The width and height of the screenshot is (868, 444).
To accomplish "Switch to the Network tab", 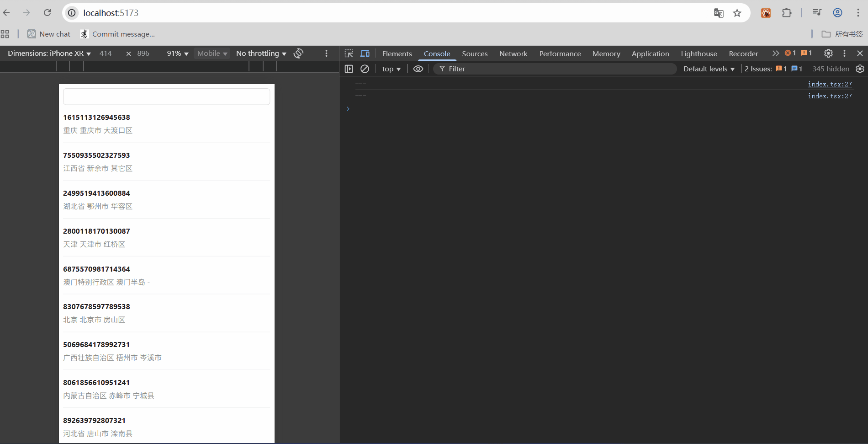I will click(x=513, y=53).
